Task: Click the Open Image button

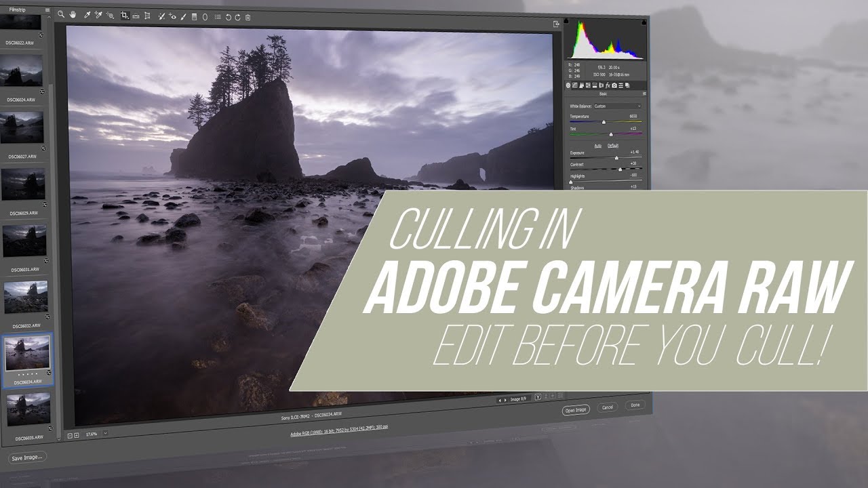Action: click(576, 410)
